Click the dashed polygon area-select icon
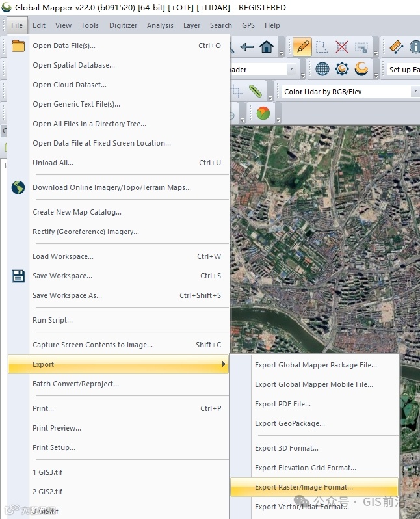Viewport: 420px width, 519px height. point(322,47)
